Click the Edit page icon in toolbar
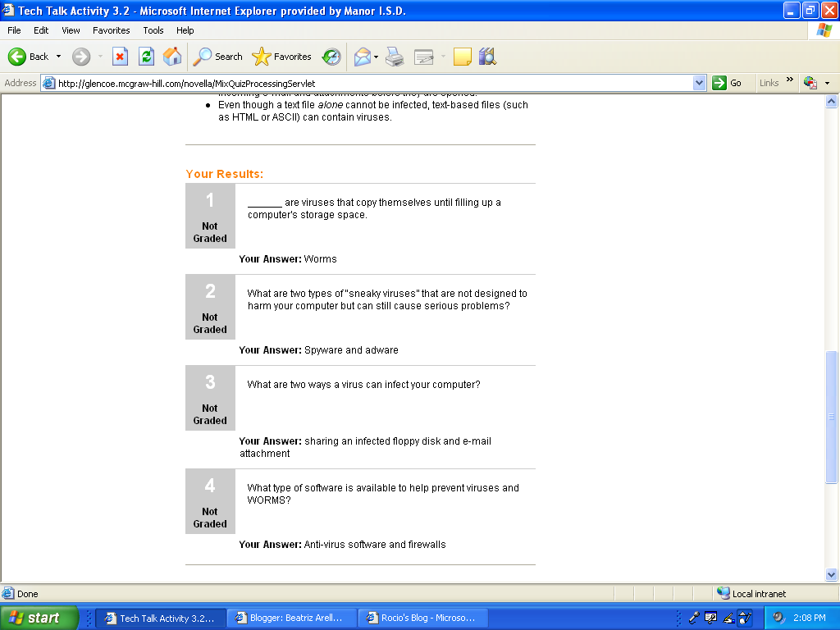840x630 pixels. 424,57
